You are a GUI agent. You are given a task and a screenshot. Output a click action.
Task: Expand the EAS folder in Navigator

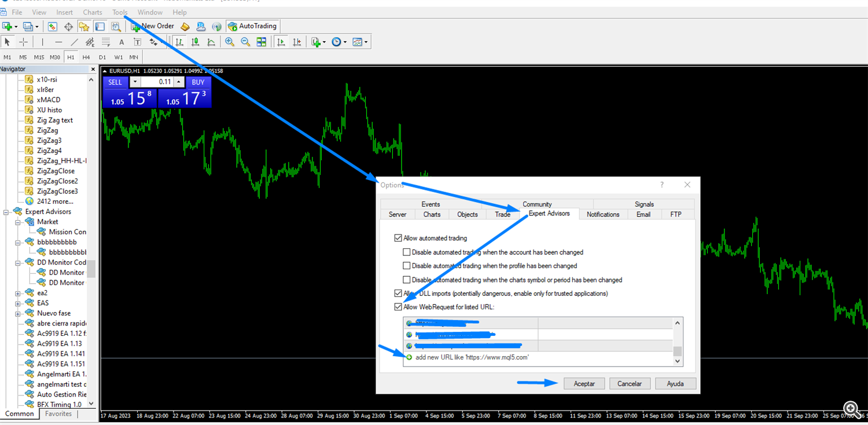pos(18,303)
